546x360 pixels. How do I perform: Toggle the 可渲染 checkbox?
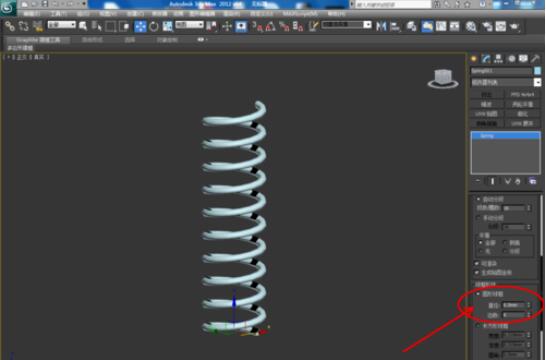tap(477, 264)
